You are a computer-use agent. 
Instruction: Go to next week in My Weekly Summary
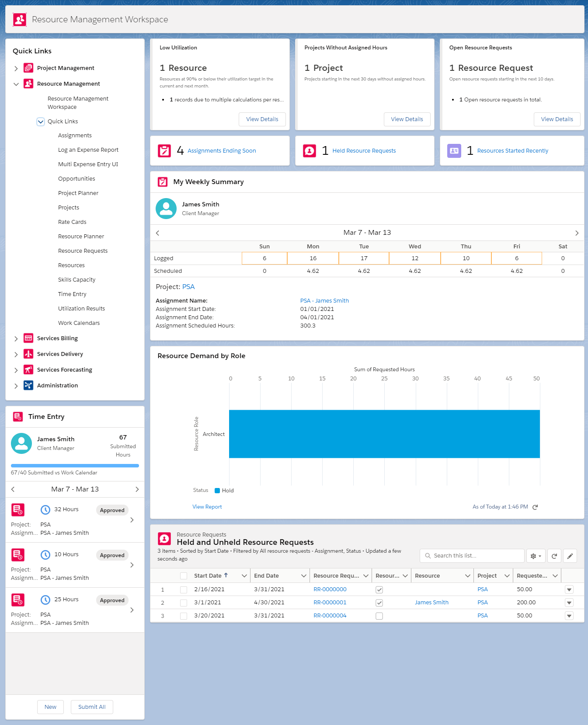pyautogui.click(x=577, y=233)
